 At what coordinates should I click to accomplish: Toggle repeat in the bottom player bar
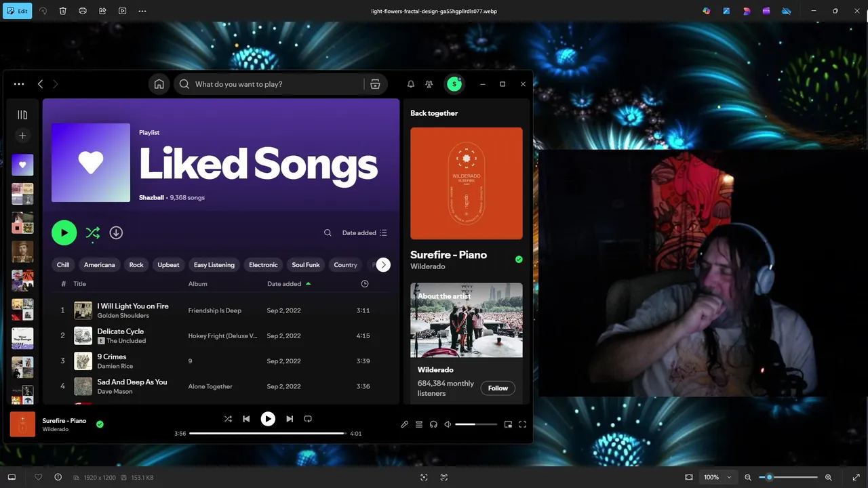pos(308,419)
